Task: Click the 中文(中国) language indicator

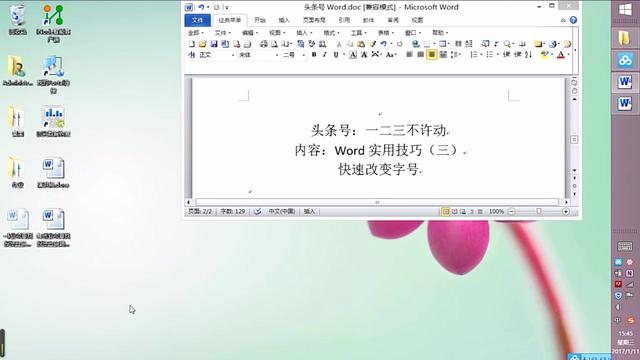Action: (281, 211)
